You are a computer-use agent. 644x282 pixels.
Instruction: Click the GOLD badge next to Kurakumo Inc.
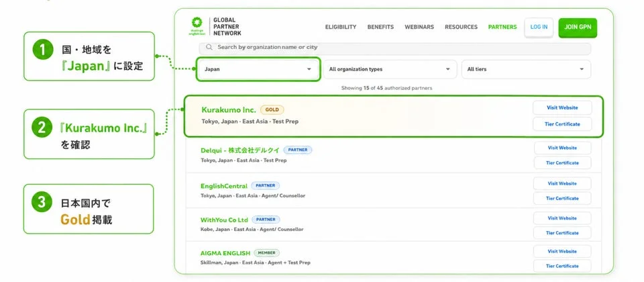point(272,109)
